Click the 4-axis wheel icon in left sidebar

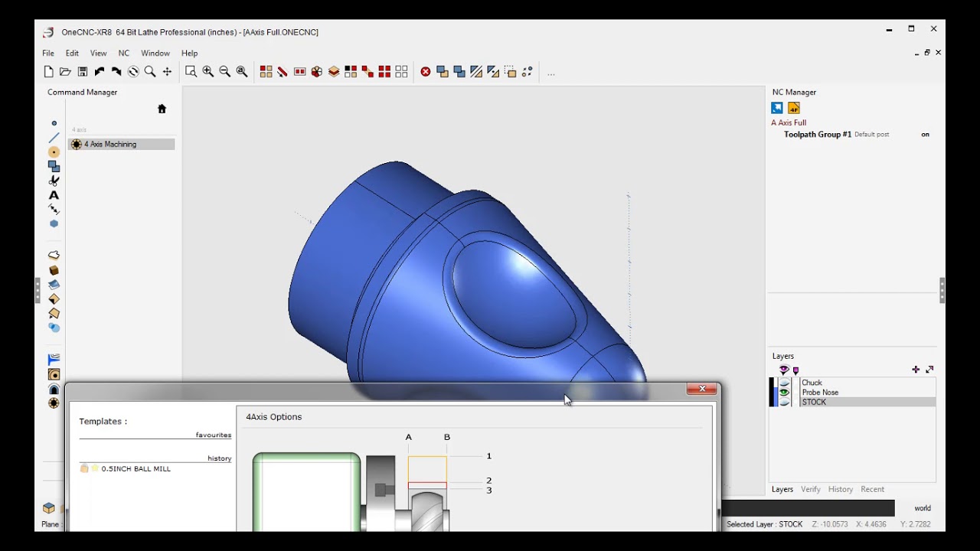pyautogui.click(x=54, y=403)
